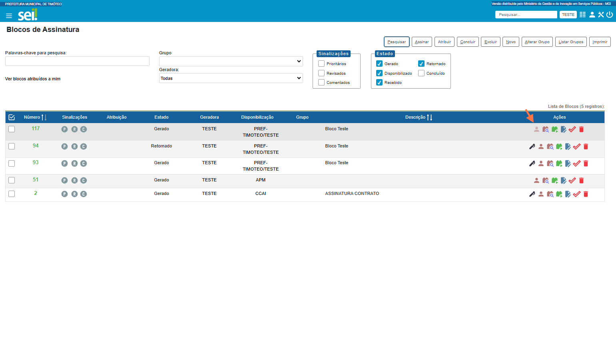616x364 pixels.
Task: Make block 51 available (green play icon)
Action: (x=555, y=181)
